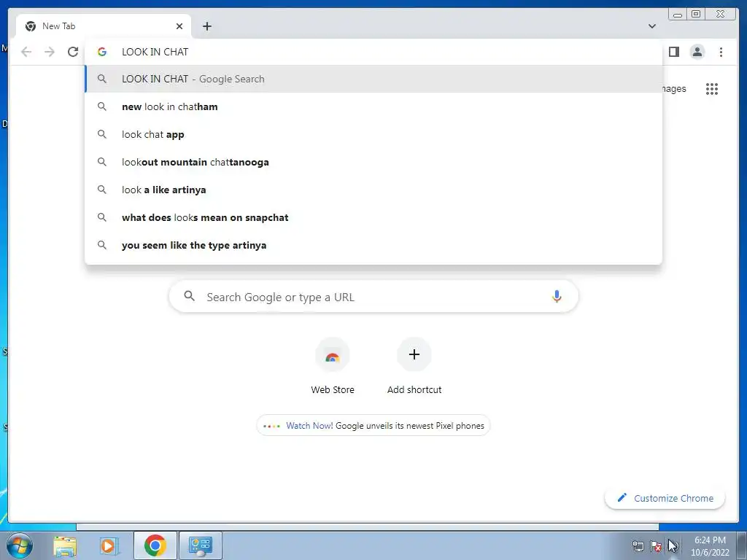Pick 'look a like artinya' suggestion
Image resolution: width=747 pixels, height=560 pixels.
pos(373,190)
